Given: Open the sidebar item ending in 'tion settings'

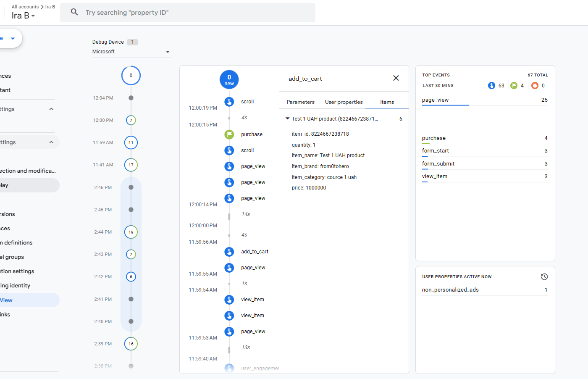Looking at the screenshot, I should point(17,271).
